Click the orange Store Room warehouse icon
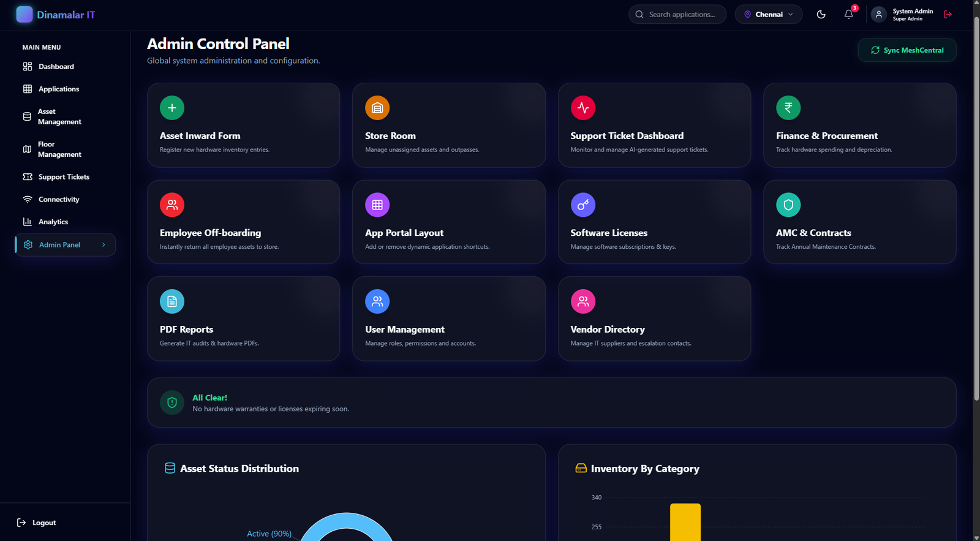Image resolution: width=980 pixels, height=541 pixels. (x=377, y=108)
